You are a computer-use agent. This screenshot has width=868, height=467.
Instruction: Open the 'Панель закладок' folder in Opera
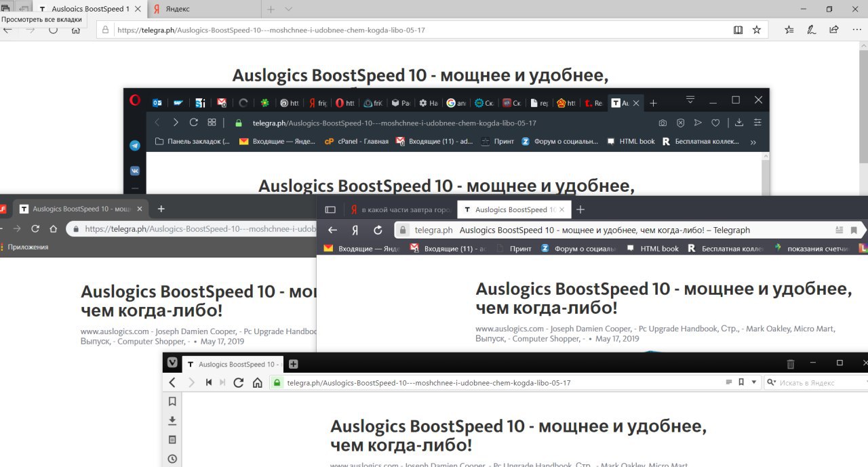(193, 142)
